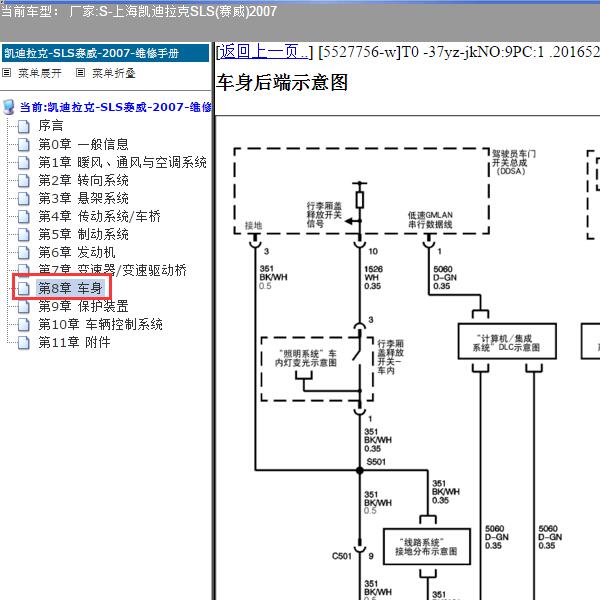
Task: Click the 1526 WH 0.35 wire label
Action: coord(373,277)
